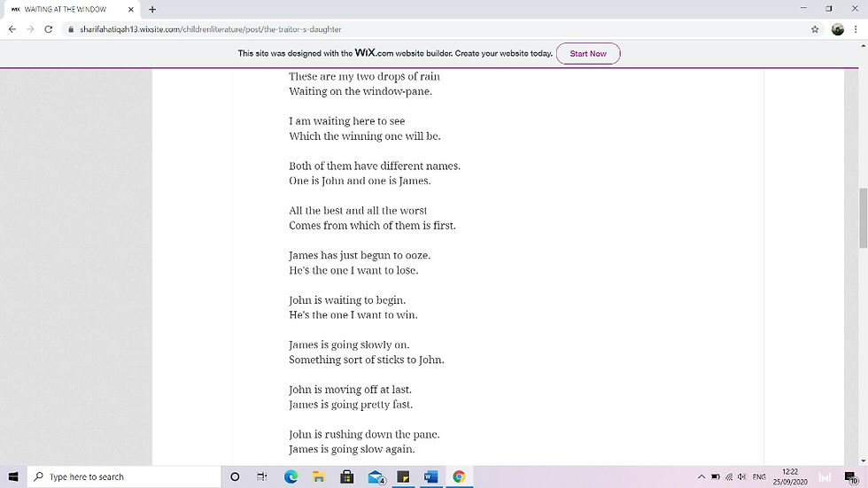The height and width of the screenshot is (488, 868).
Task: Open Cortana circle icon
Action: pyautogui.click(x=235, y=476)
